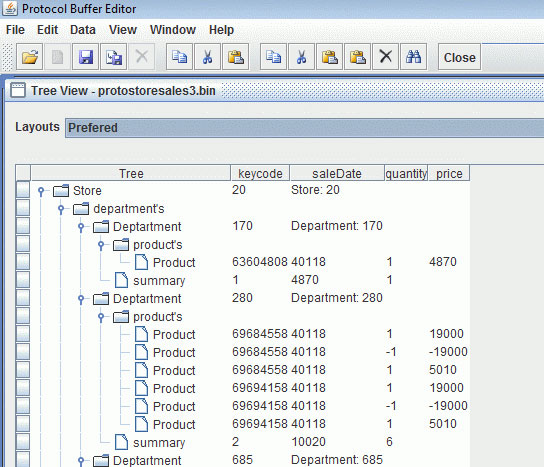
Task: Click the Close button in toolbar
Action: coord(459,57)
